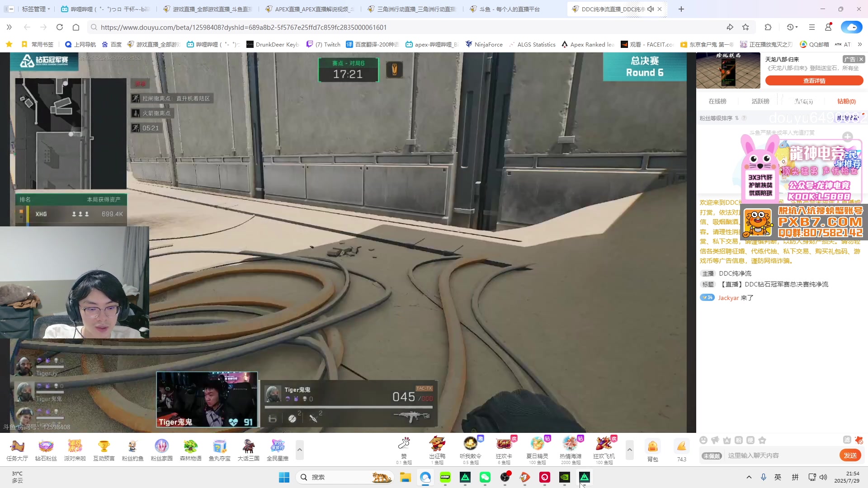Viewport: 868px width, 488px height.
Task: Open the browser hamburger menu
Action: [x=812, y=28]
